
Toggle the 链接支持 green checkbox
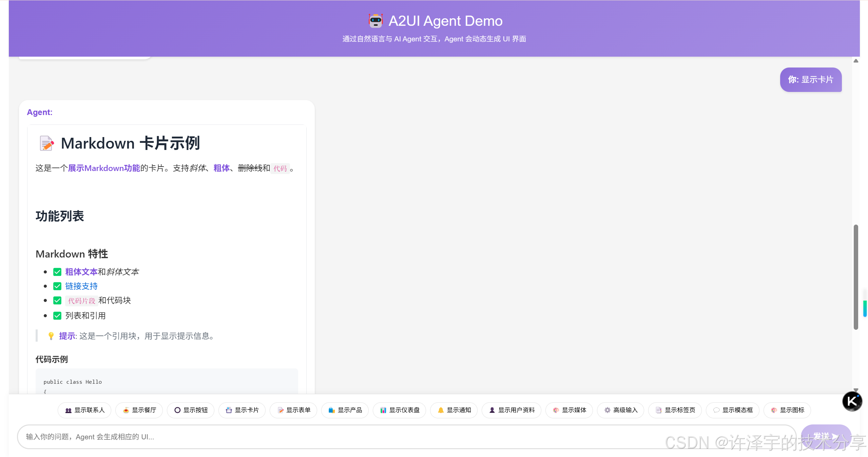[57, 286]
